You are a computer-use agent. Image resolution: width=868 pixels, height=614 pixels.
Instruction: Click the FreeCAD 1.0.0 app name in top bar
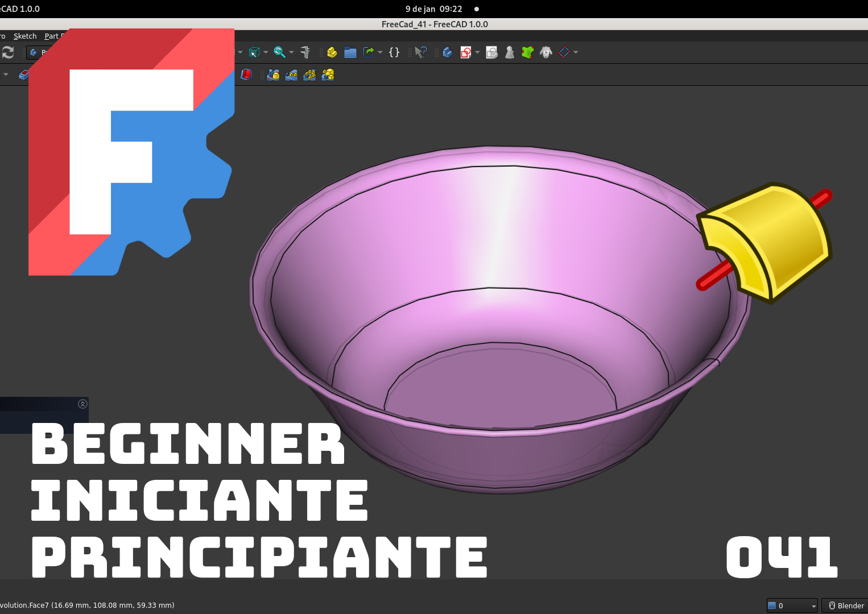[x=20, y=9]
